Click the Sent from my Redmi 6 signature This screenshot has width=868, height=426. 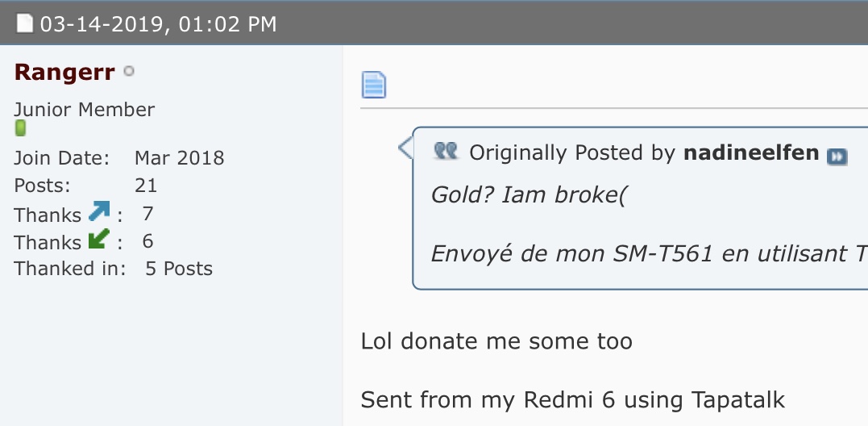click(573, 400)
